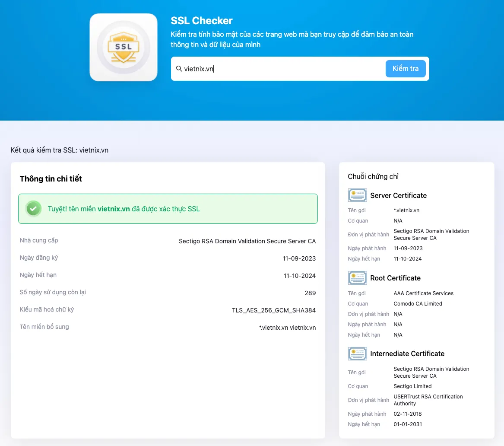This screenshot has height=446, width=504.
Task: Click the expiration date 11-10-2024 value
Action: coord(300,275)
